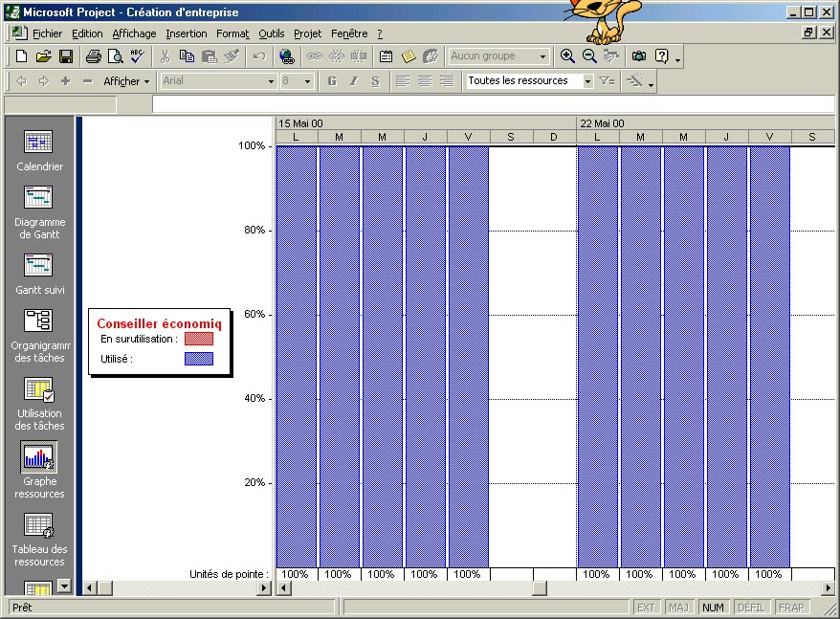Image resolution: width=840 pixels, height=619 pixels.
Task: Click the AutoFilter funnel icon
Action: coord(607,81)
